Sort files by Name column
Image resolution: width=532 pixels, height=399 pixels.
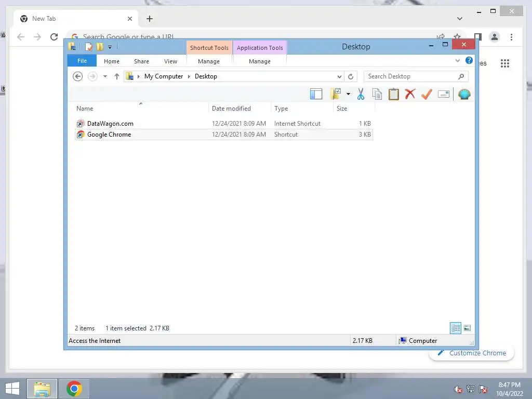141,108
